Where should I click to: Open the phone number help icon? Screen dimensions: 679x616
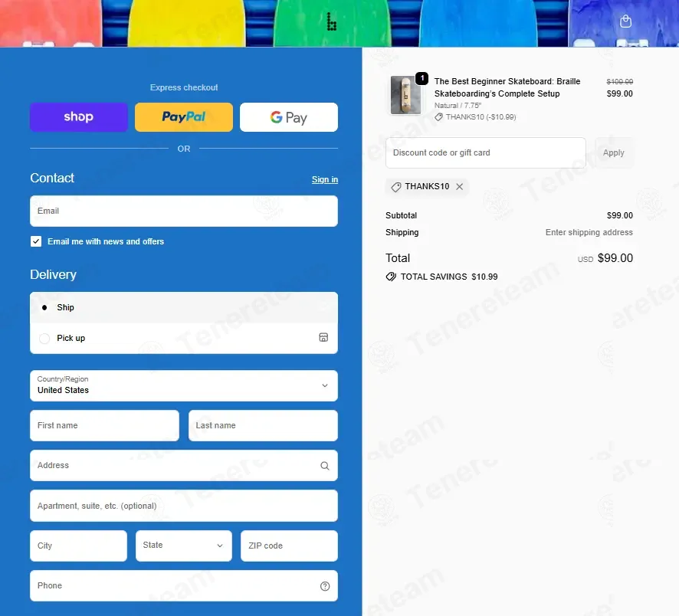click(x=325, y=586)
